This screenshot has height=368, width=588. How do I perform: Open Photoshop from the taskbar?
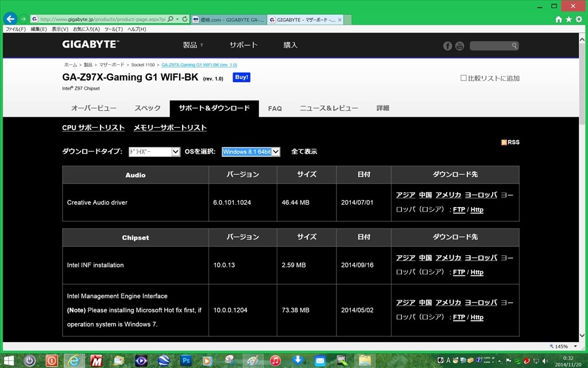coord(186,361)
